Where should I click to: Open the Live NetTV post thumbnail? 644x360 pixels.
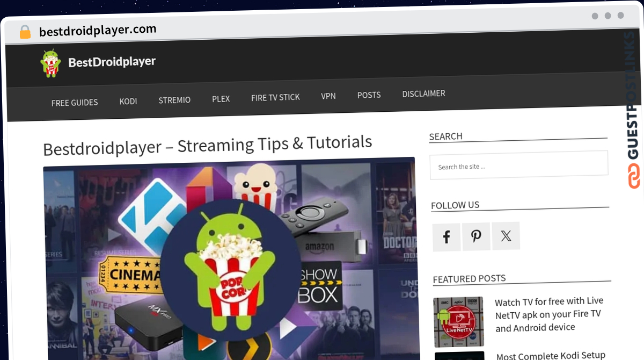(458, 322)
